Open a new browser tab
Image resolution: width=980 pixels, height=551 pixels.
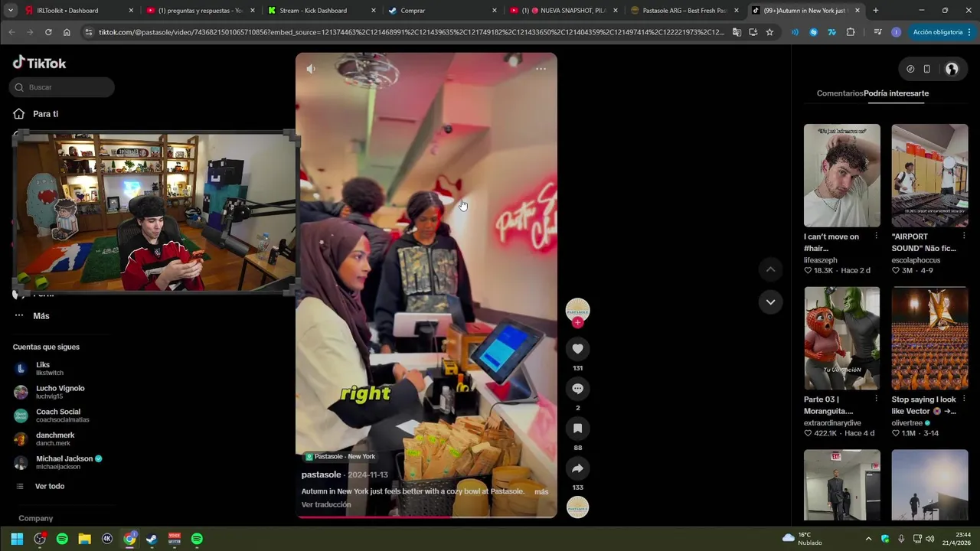(x=876, y=11)
